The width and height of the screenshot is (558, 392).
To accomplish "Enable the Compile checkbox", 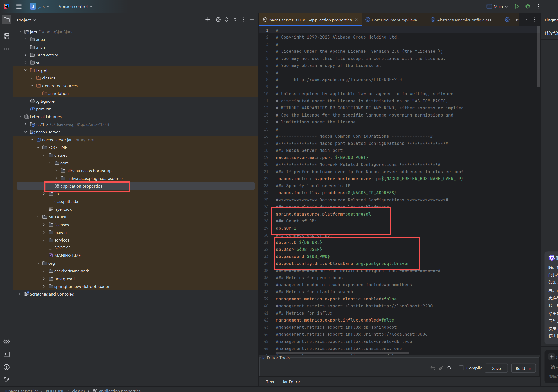I will click(x=461, y=368).
